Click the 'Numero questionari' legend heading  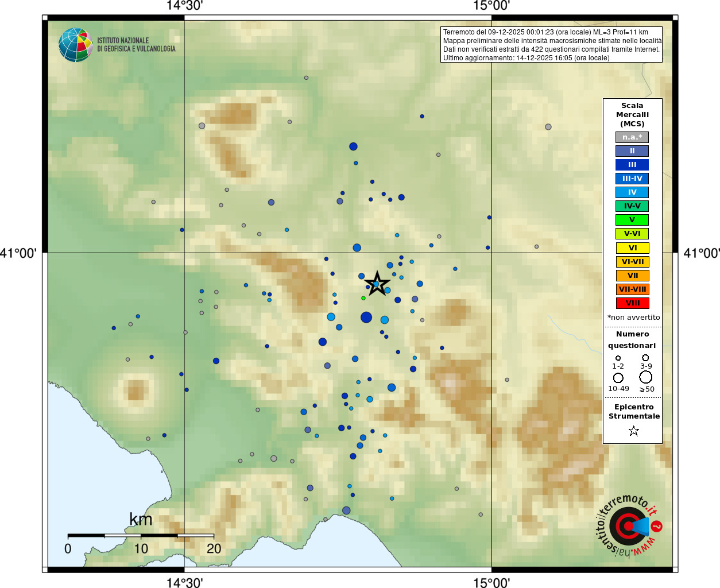click(632, 340)
